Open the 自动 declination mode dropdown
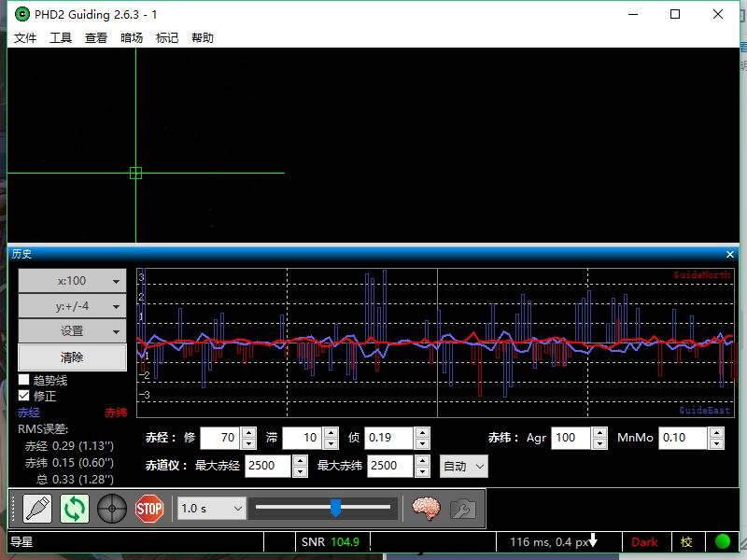 pos(463,466)
